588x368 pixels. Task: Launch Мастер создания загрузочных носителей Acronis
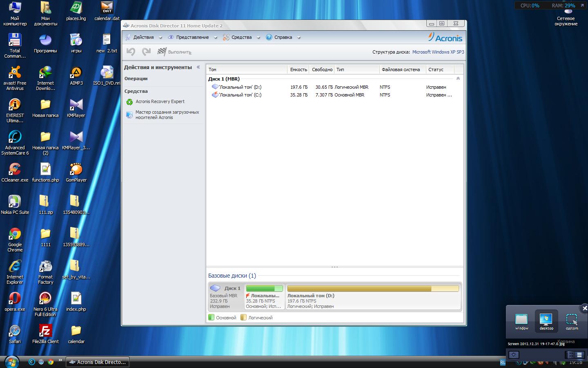(x=167, y=115)
